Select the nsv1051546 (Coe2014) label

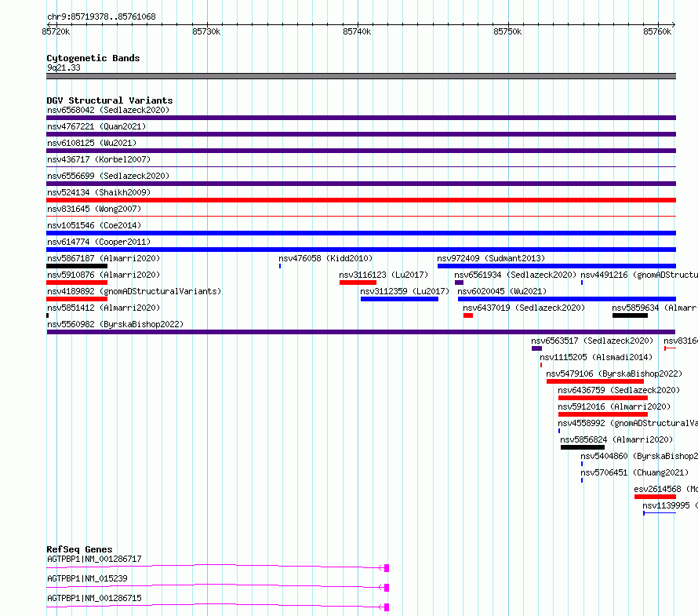pos(94,225)
